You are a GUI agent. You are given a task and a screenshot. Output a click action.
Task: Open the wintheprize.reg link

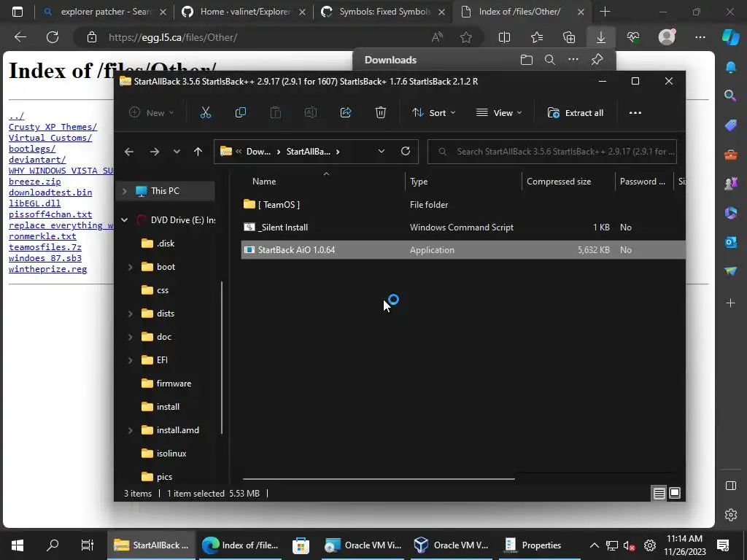point(47,269)
